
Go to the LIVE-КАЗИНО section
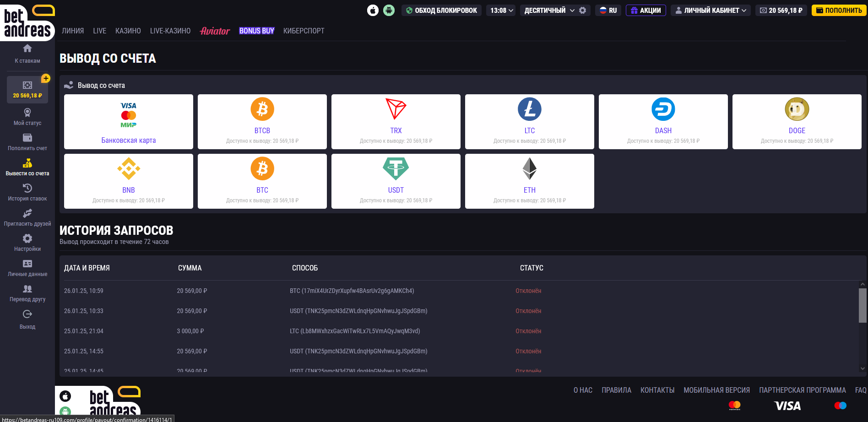pyautogui.click(x=170, y=31)
